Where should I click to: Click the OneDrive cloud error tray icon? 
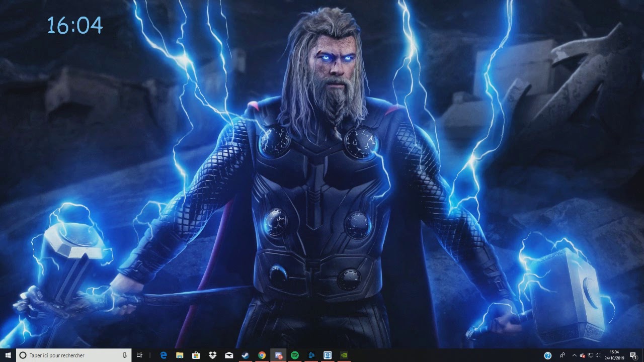583,355
